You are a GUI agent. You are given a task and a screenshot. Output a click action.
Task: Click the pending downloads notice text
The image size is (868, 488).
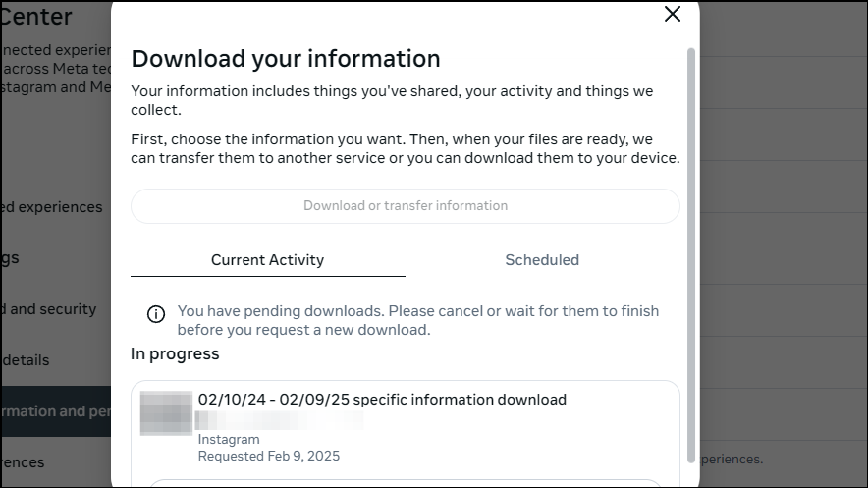[418, 320]
